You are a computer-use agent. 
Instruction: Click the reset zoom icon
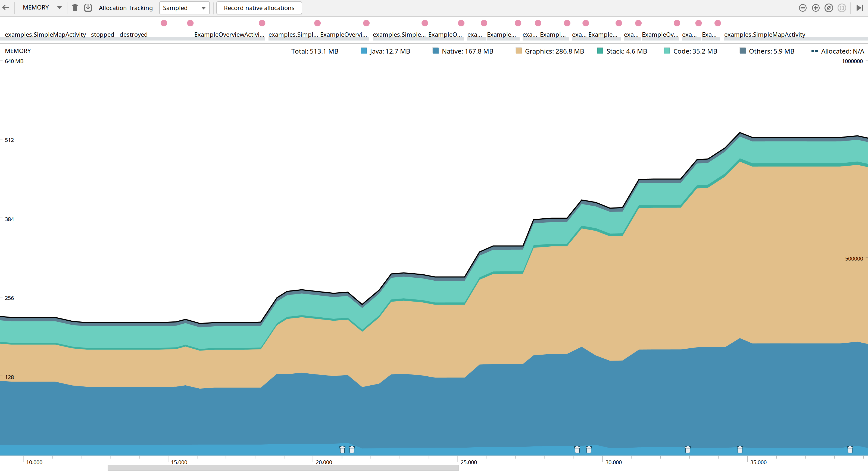click(x=829, y=7)
